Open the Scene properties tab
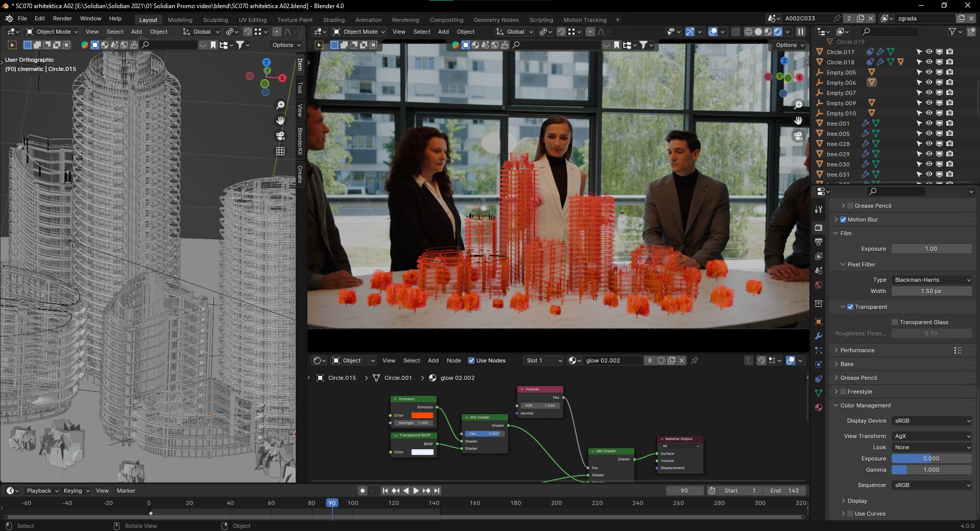Viewport: 980px width, 531px height. pyautogui.click(x=819, y=270)
